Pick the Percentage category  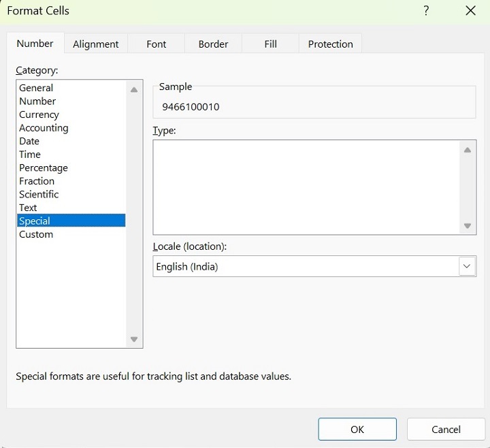coord(44,167)
